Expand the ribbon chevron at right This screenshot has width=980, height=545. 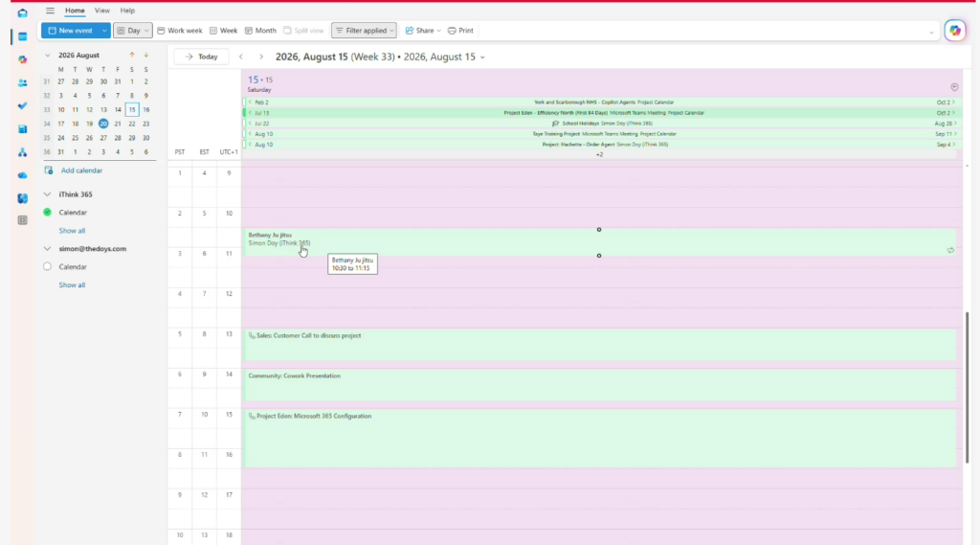[931, 32]
